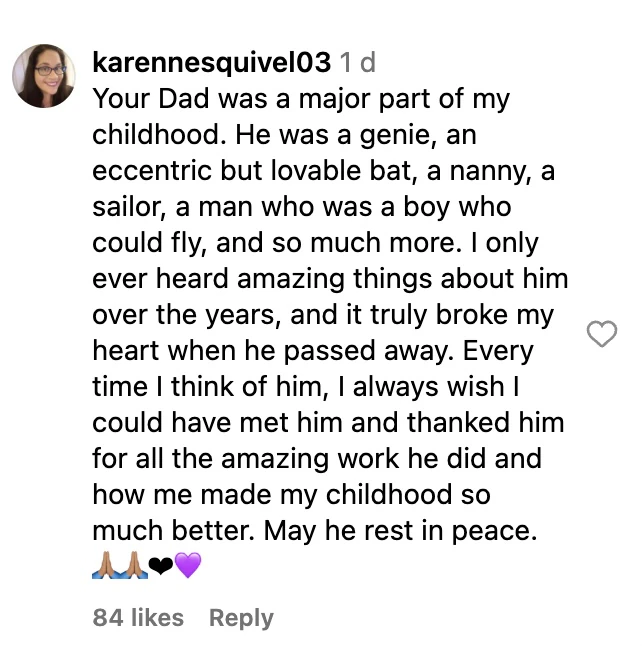Click the word "nanny" in the comment
Image resolution: width=642 pixels, height=646 pixels.
point(481,170)
